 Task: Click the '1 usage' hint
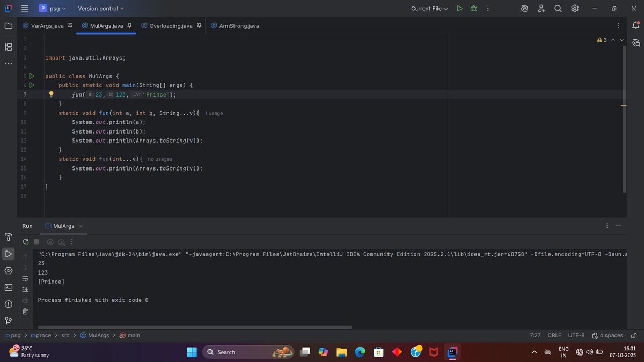pyautogui.click(x=214, y=113)
